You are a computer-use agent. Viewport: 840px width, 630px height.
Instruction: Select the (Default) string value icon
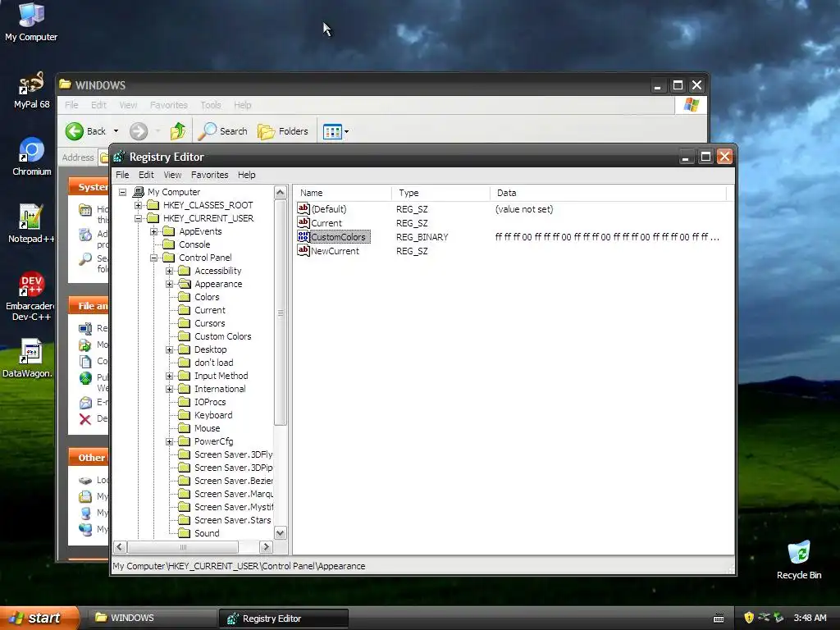(304, 208)
